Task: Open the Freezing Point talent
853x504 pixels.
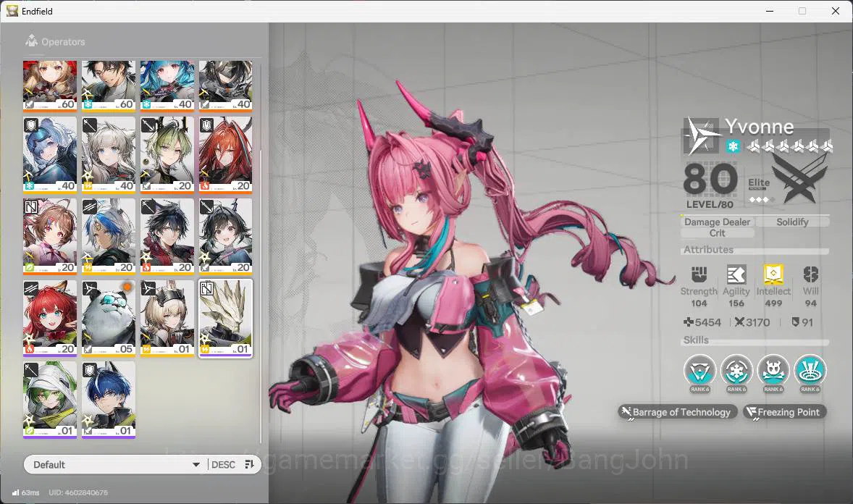Action: [784, 412]
